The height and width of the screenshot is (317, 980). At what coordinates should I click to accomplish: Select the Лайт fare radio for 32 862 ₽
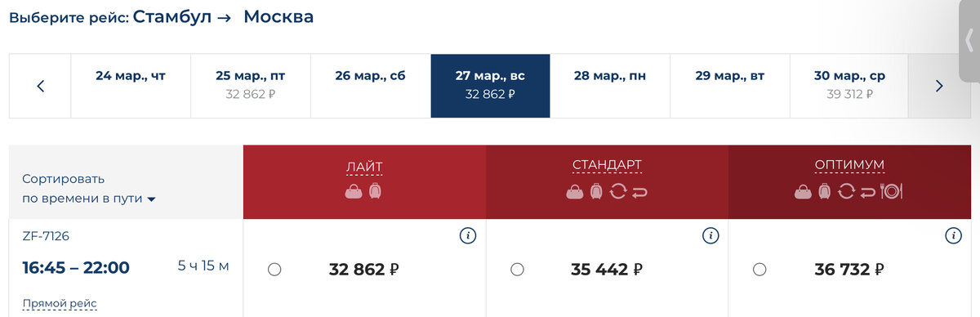[274, 270]
